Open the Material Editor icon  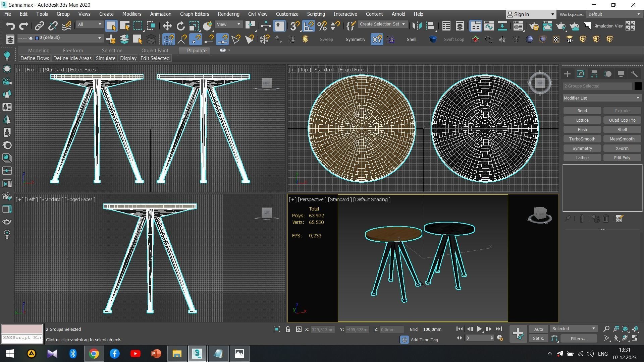point(518,26)
